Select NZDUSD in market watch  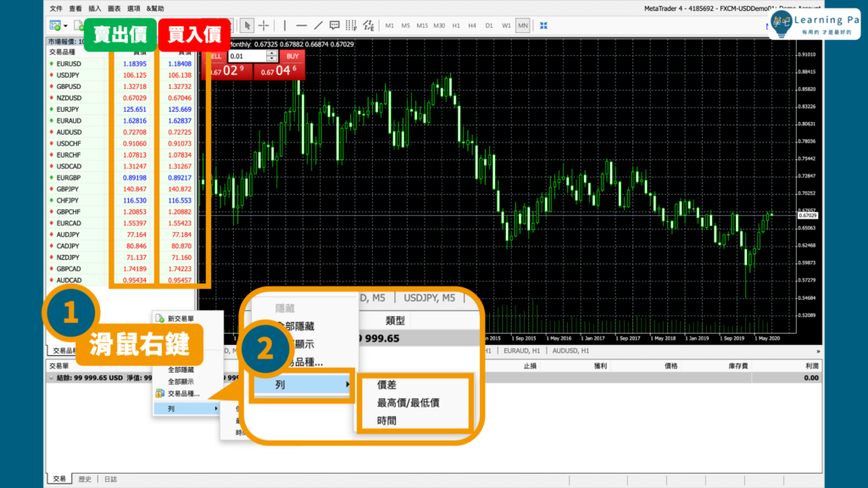69,98
